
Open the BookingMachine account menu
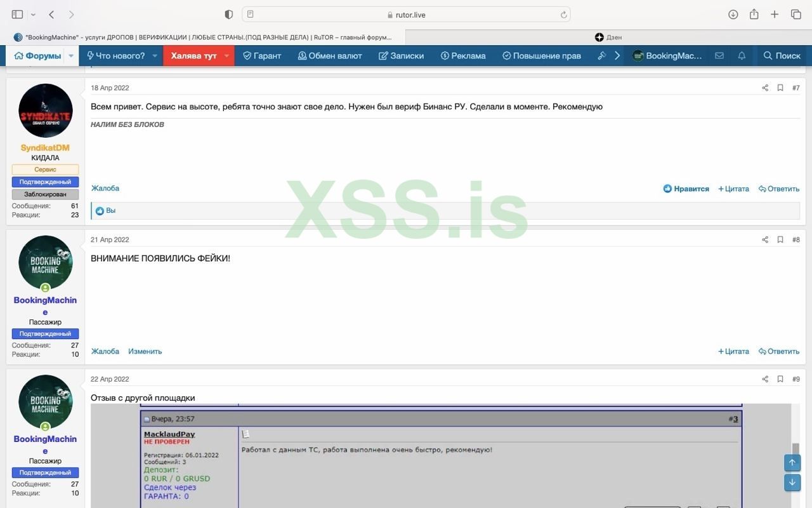tap(667, 56)
